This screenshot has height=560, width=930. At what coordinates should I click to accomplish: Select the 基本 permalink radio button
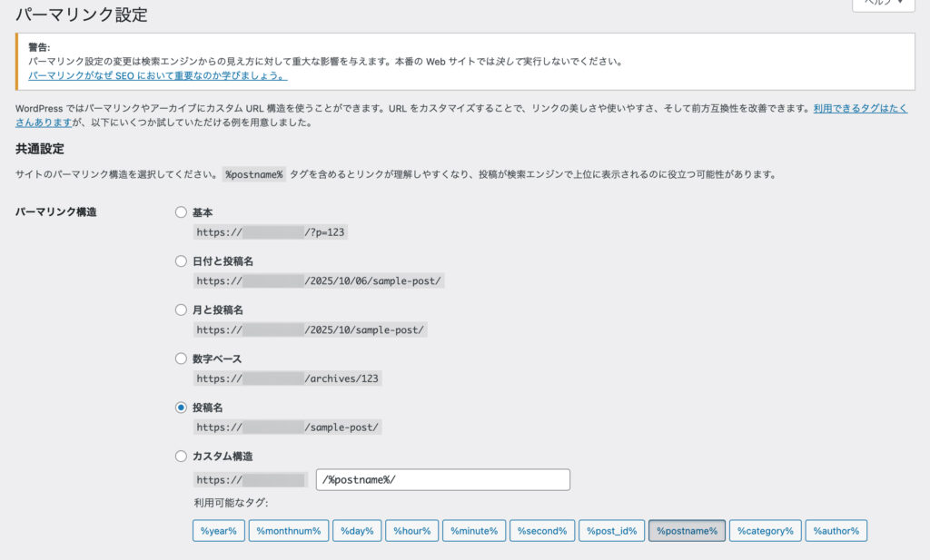coord(181,212)
